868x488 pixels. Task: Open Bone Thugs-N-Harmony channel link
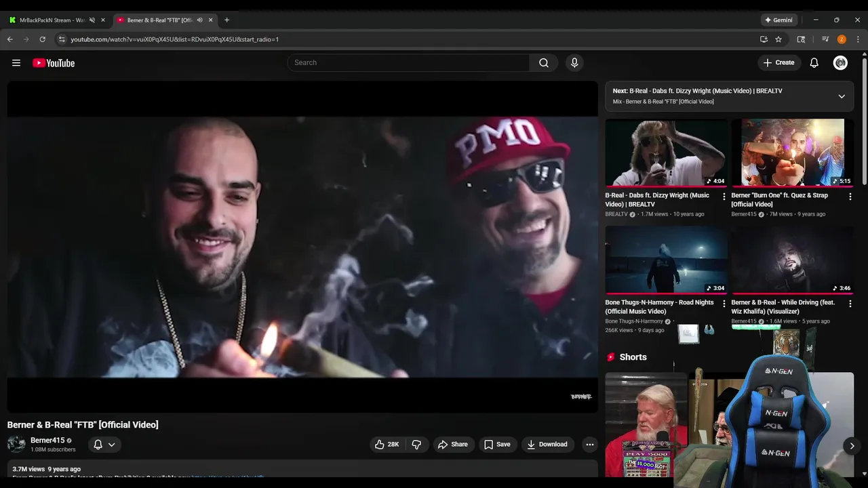(634, 321)
